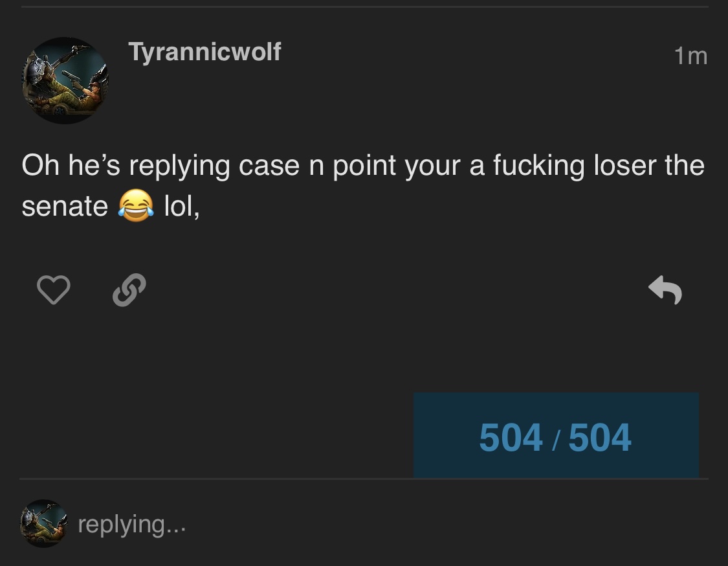Open Tyrannicwolf's profile avatar picture
Screen dimensions: 728x566
65,80
